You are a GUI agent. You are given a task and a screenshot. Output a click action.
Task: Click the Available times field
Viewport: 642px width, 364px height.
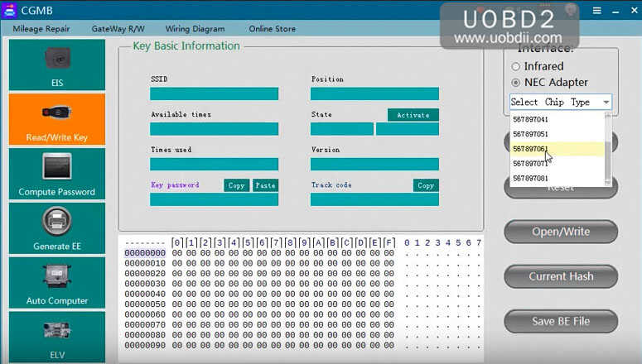pyautogui.click(x=214, y=129)
